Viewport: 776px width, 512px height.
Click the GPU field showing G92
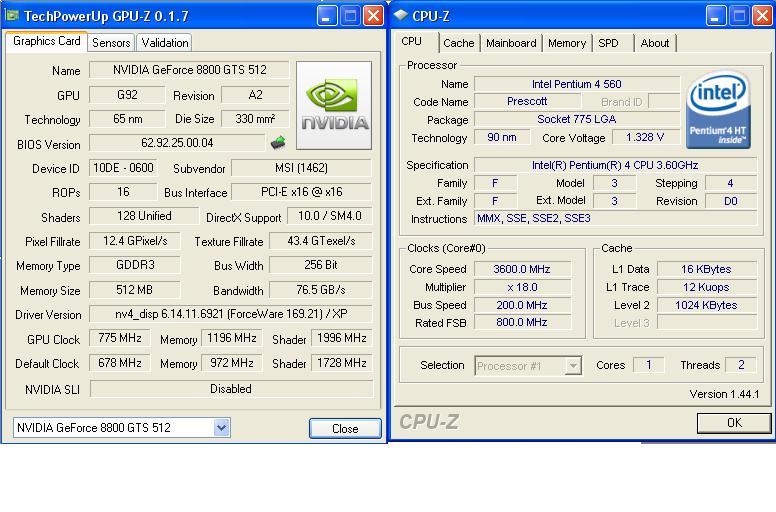[127, 94]
